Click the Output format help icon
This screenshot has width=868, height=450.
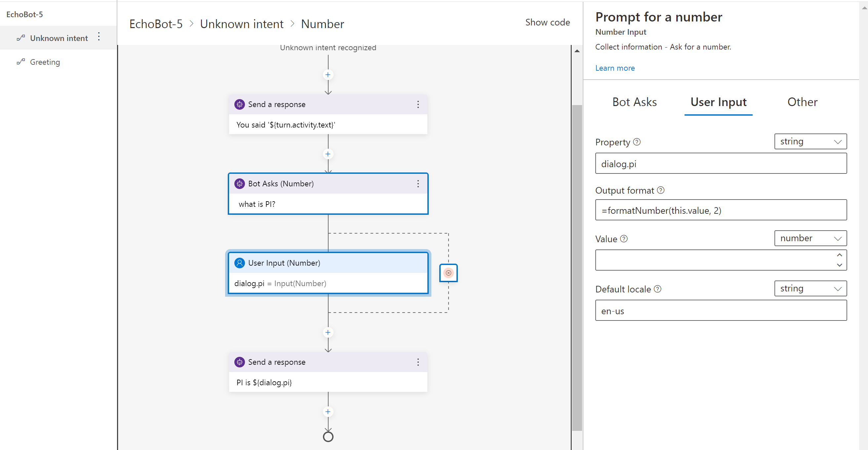(660, 190)
